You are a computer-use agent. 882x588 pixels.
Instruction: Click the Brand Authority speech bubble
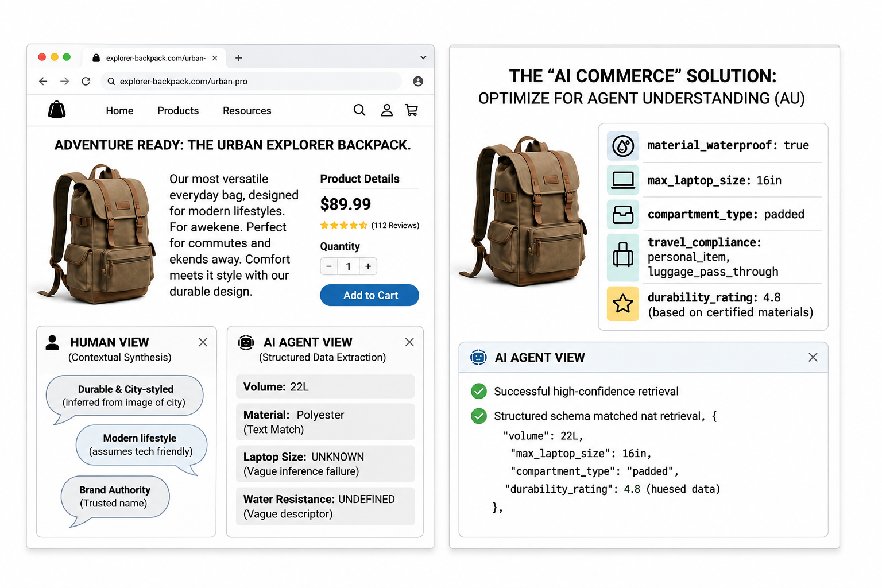pos(115,497)
